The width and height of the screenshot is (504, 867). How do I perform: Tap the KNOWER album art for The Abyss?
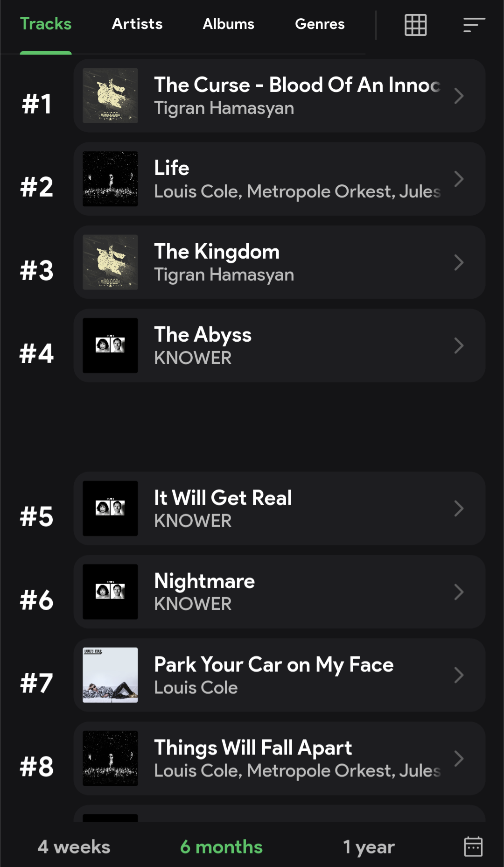point(110,345)
